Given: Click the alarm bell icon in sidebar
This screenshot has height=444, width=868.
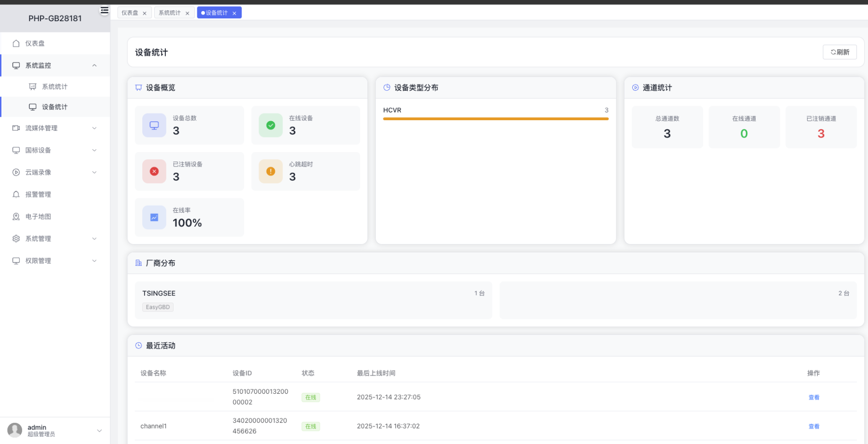Looking at the screenshot, I should [x=16, y=194].
